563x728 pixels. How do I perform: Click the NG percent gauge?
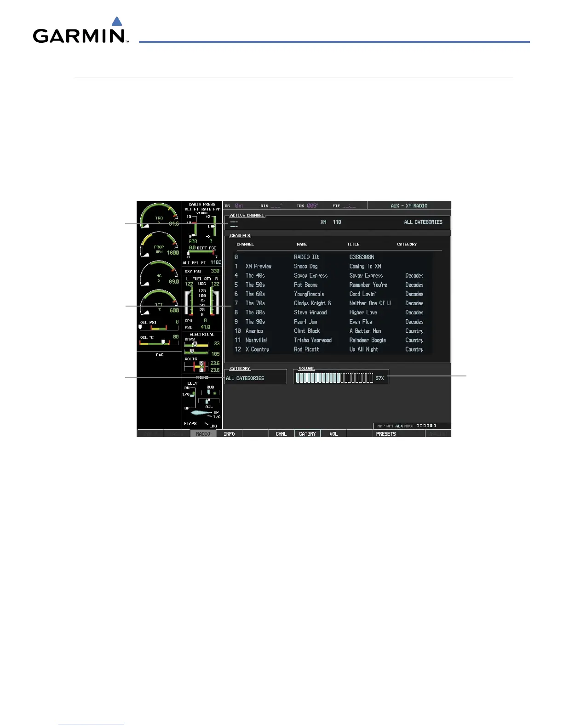point(159,273)
